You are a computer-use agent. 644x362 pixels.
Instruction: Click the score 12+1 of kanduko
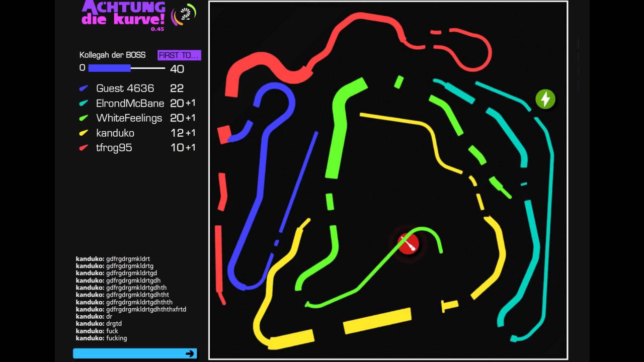183,133
